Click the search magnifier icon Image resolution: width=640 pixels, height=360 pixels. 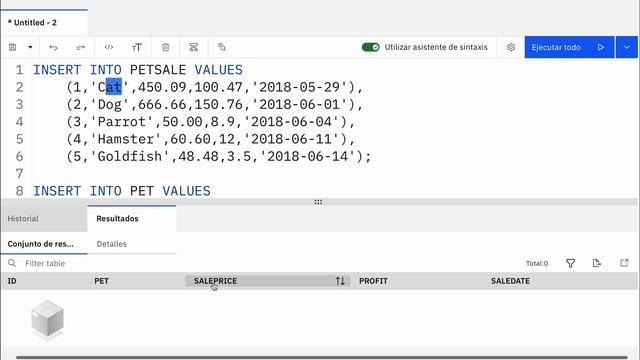(x=12, y=263)
